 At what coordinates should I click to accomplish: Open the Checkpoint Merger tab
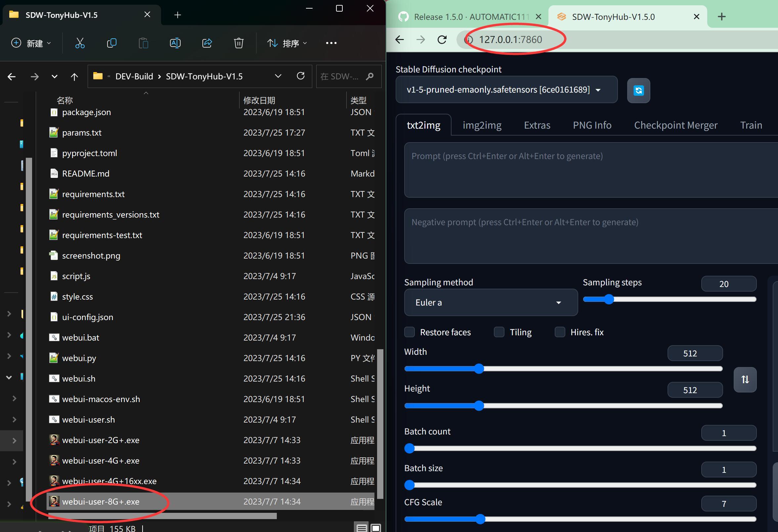[x=675, y=125]
